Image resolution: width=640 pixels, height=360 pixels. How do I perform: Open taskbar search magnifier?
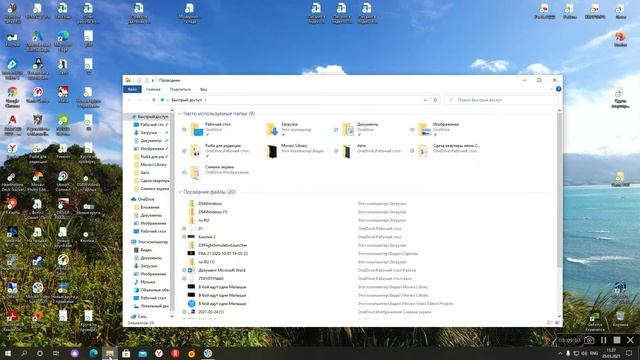pyautogui.click(x=24, y=353)
